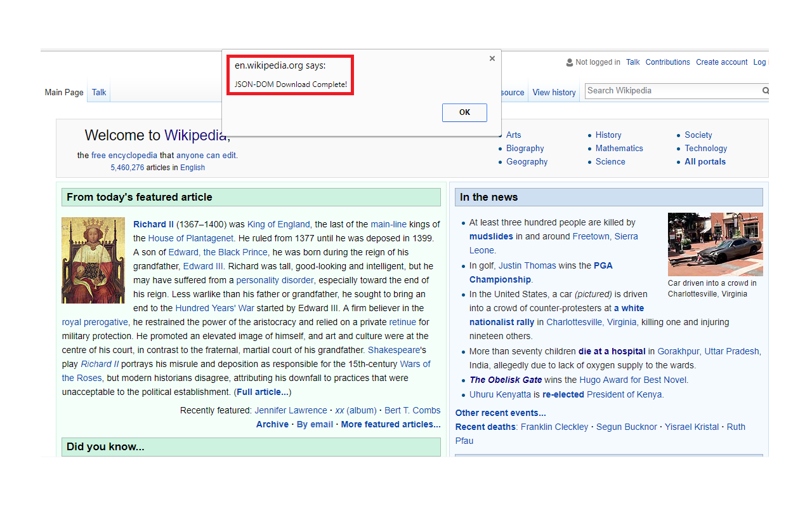
Task: Click the free encyclopedia link
Action: click(124, 156)
